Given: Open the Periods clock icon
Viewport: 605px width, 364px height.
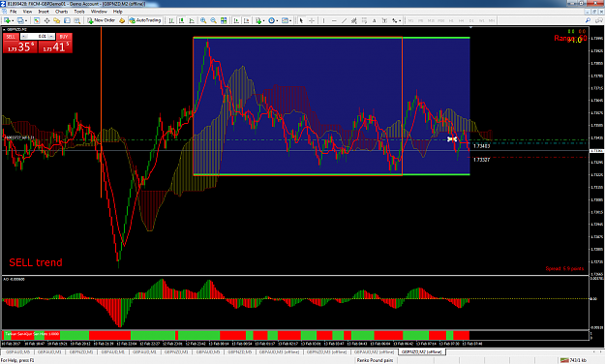Looking at the screenshot, I should coord(271,20).
